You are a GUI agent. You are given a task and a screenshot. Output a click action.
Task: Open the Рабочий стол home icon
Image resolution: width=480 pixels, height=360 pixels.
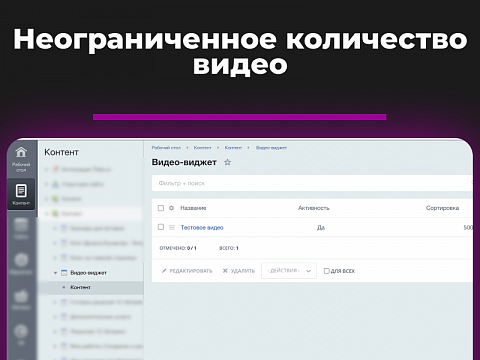pos(21,152)
